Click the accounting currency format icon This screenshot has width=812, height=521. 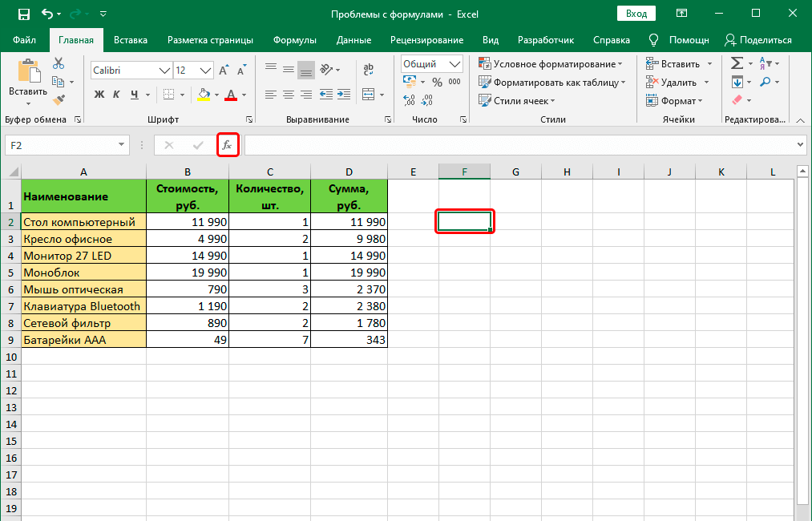(410, 82)
